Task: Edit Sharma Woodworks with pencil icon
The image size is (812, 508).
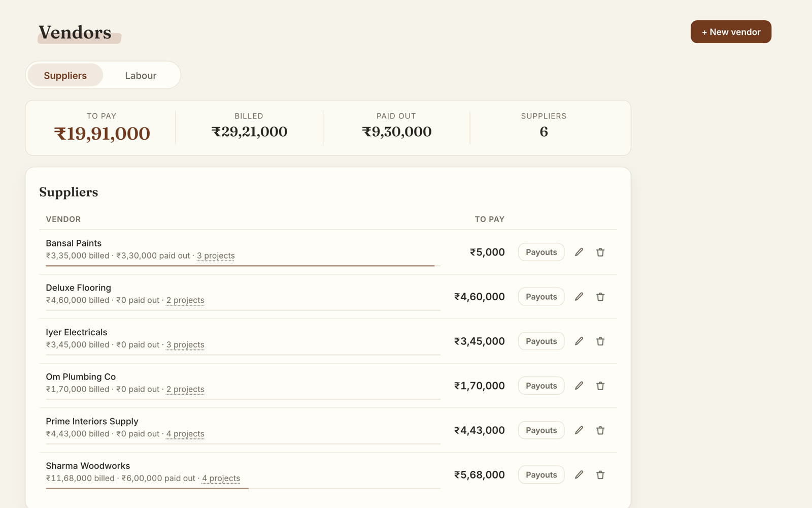Action: coord(579,475)
